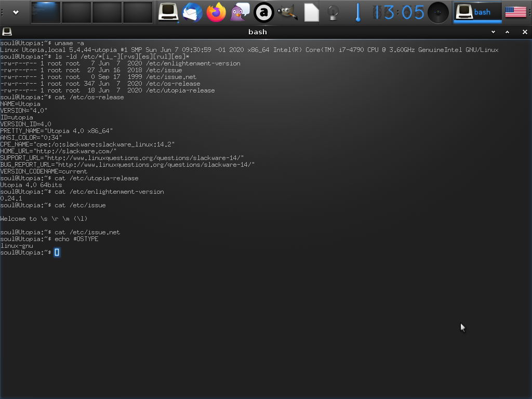
Task: Close the bash terminal window
Action: coord(525,32)
